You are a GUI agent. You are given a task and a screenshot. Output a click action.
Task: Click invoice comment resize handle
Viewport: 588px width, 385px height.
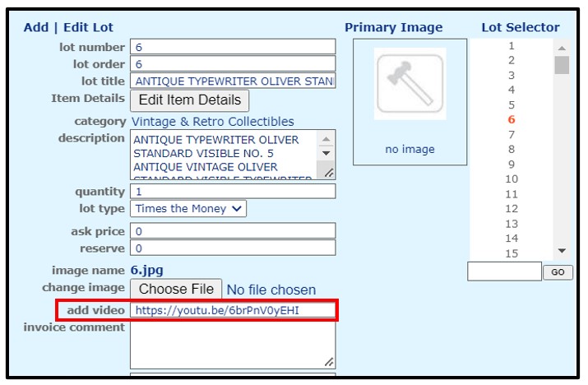coord(329,362)
